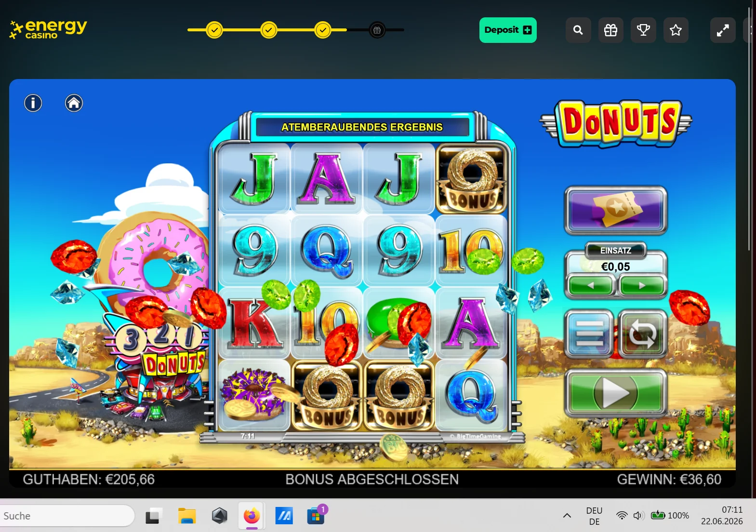The image size is (756, 532).
Task: Click the Deposit button
Action: click(508, 30)
